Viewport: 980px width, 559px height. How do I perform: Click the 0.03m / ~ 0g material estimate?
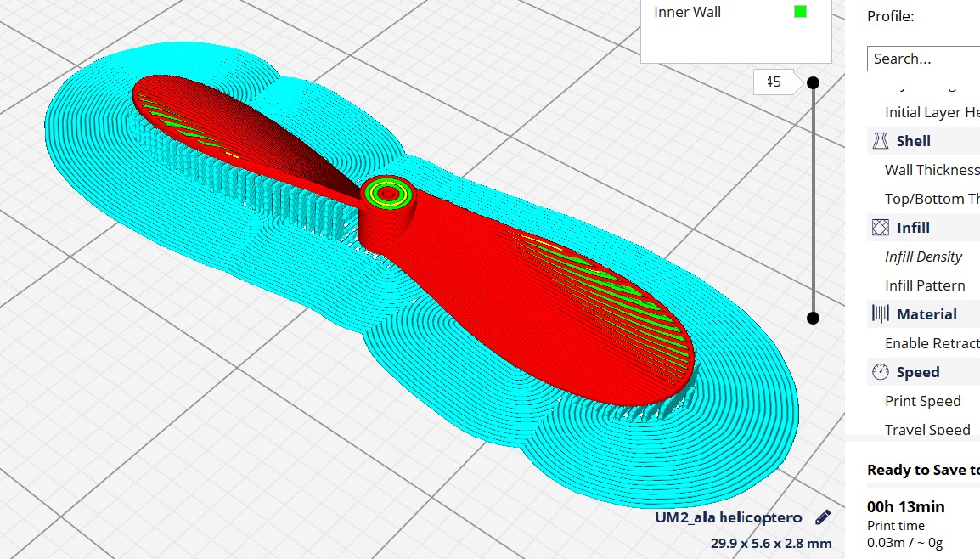[904, 543]
